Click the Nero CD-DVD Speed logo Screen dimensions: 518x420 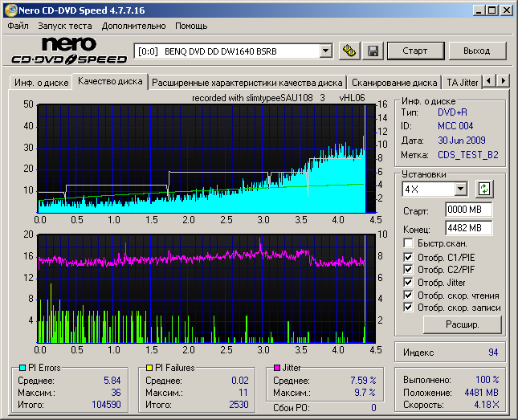click(x=69, y=51)
